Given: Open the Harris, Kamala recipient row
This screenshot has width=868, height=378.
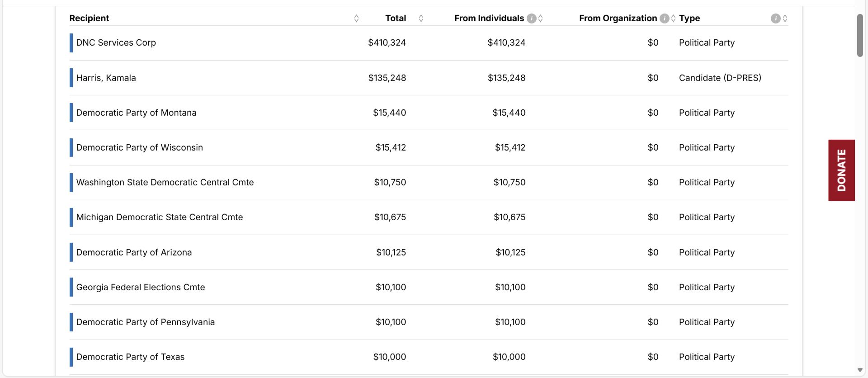Looking at the screenshot, I should click(106, 78).
